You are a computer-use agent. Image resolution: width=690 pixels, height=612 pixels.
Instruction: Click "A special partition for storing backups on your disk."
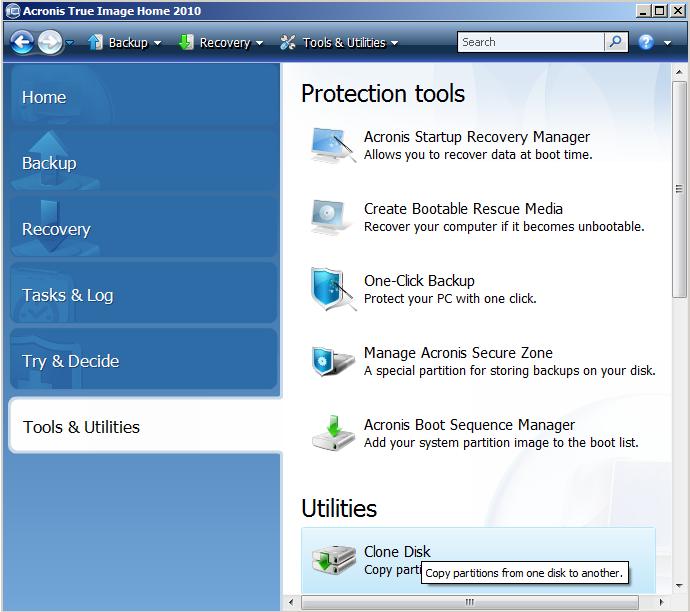tap(510, 371)
